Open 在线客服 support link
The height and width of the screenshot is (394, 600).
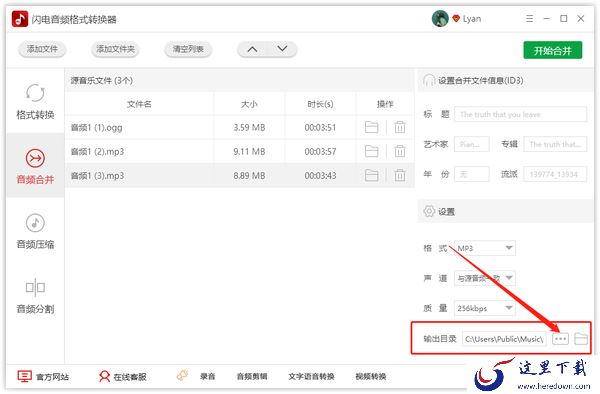click(x=123, y=377)
